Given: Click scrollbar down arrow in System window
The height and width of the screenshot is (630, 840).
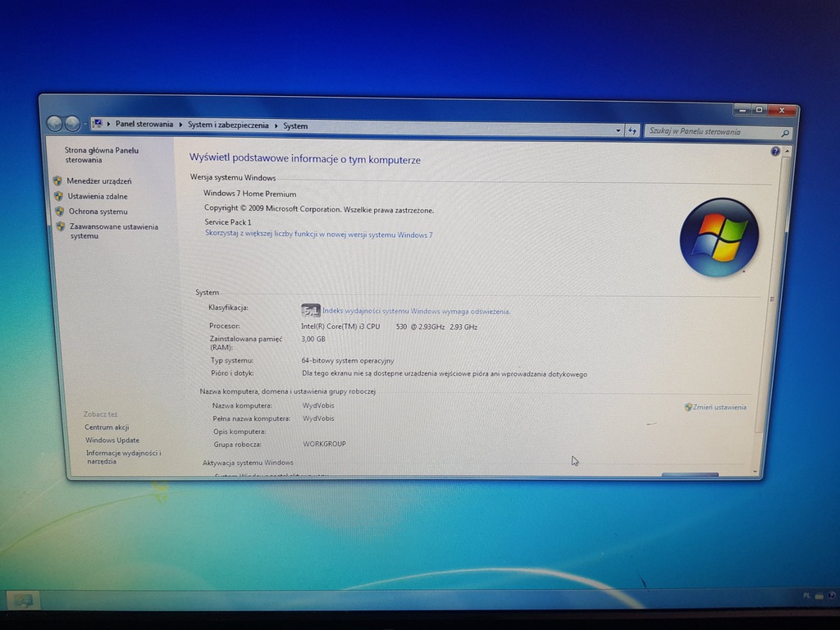Looking at the screenshot, I should pyautogui.click(x=755, y=472).
